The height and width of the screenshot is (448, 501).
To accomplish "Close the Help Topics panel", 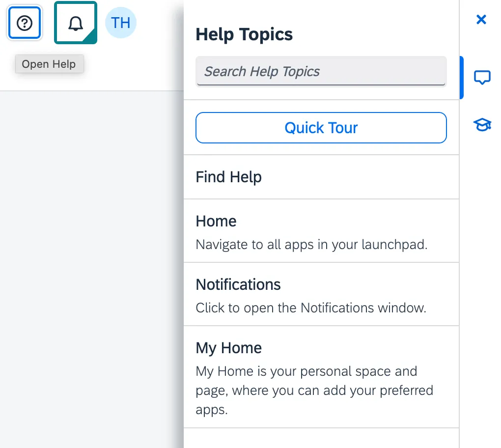I will 481,20.
